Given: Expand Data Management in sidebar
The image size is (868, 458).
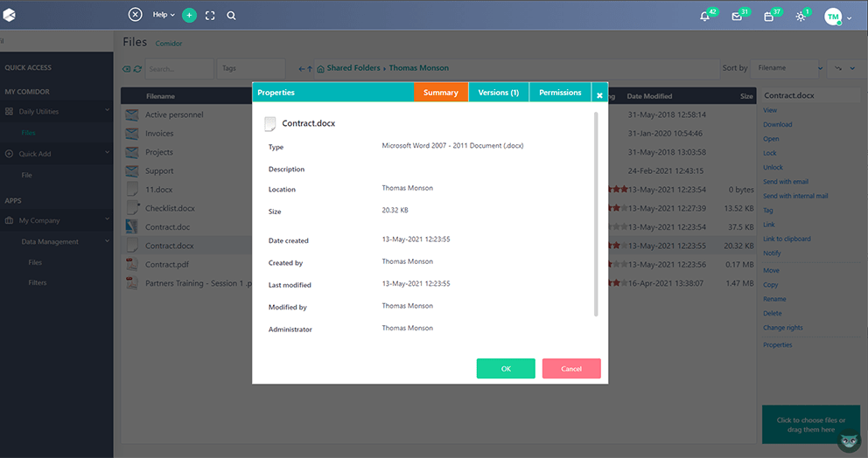Looking at the screenshot, I should pos(57,241).
